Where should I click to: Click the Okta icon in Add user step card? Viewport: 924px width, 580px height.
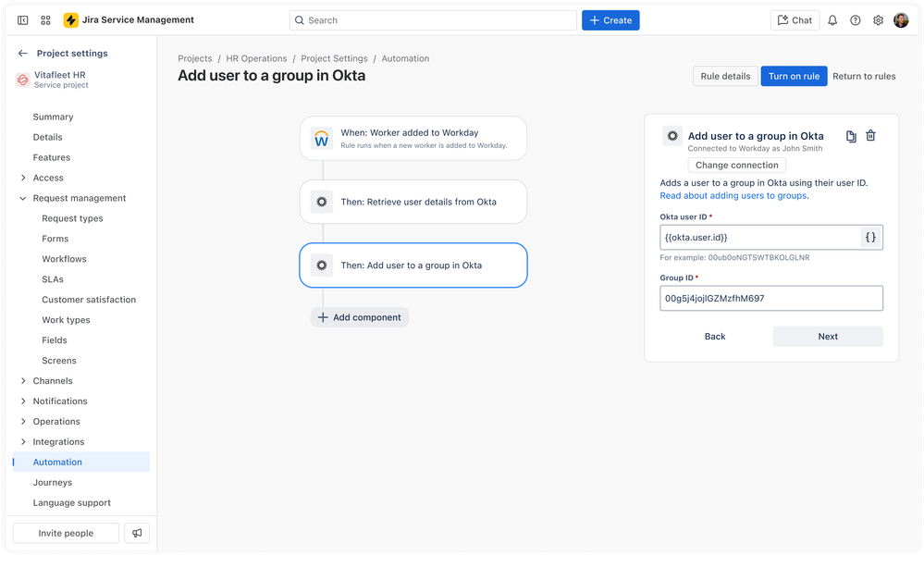pos(322,265)
